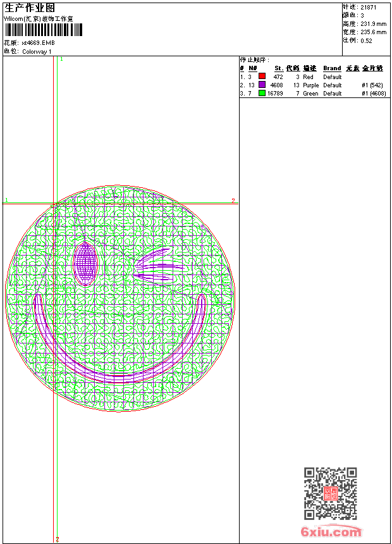Click the winking eye on the smiley
The image size is (392, 544).
point(158,266)
